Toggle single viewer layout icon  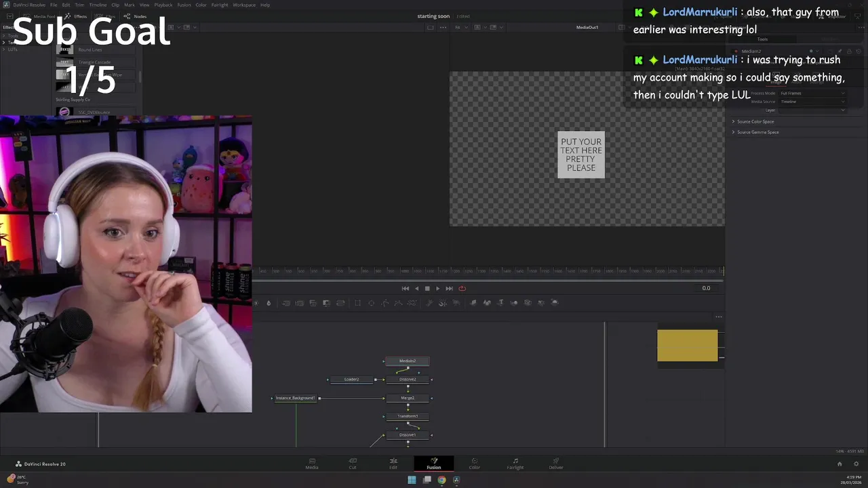pyautogui.click(x=431, y=27)
